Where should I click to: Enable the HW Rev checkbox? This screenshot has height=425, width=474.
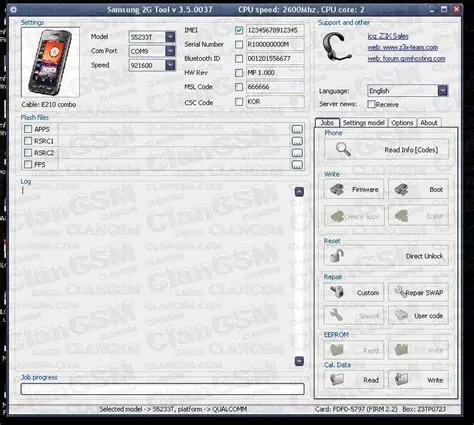click(239, 73)
